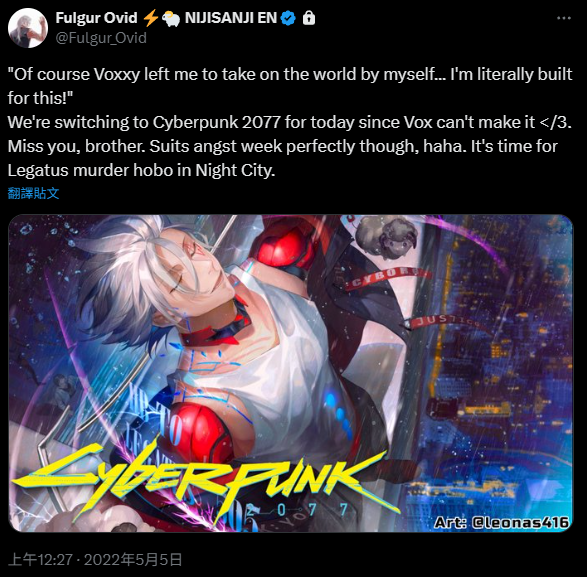Viewport: 587px width, 577px height.
Task: Open the @Fulgur_Ovid handle link
Action: coord(101,38)
